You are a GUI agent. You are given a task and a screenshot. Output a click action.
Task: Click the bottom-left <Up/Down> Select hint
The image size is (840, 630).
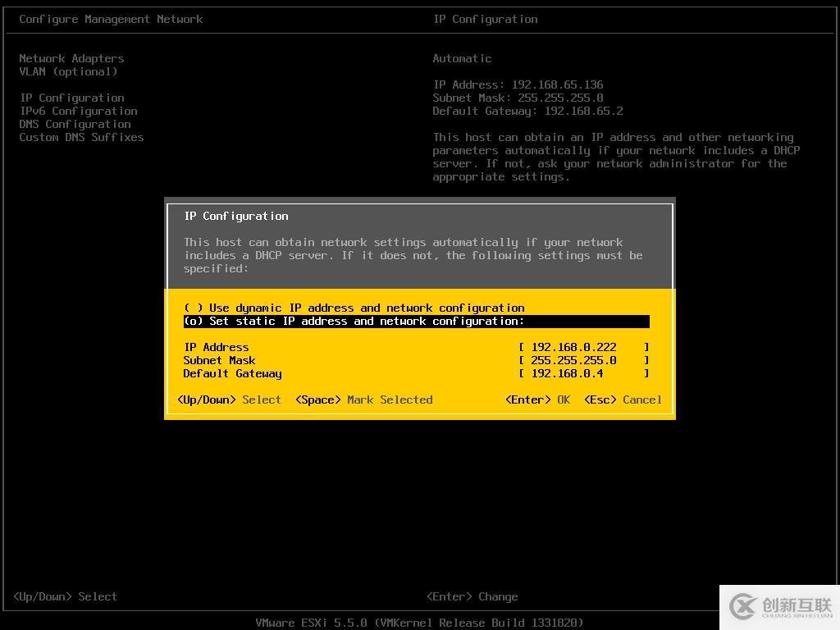(x=66, y=597)
